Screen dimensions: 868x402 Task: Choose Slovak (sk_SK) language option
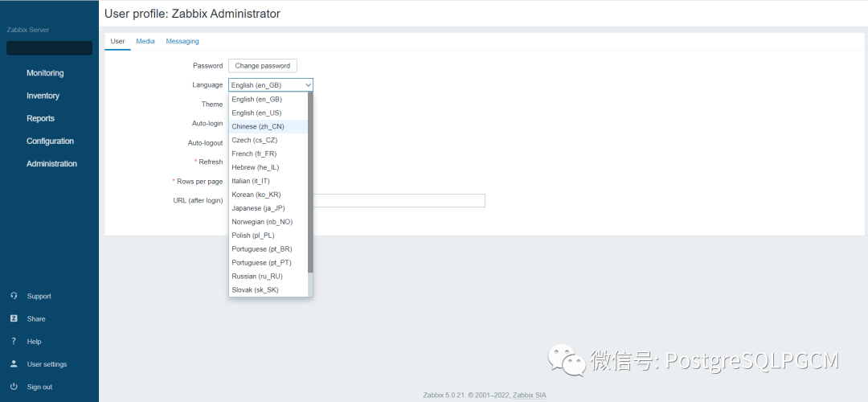click(x=268, y=289)
